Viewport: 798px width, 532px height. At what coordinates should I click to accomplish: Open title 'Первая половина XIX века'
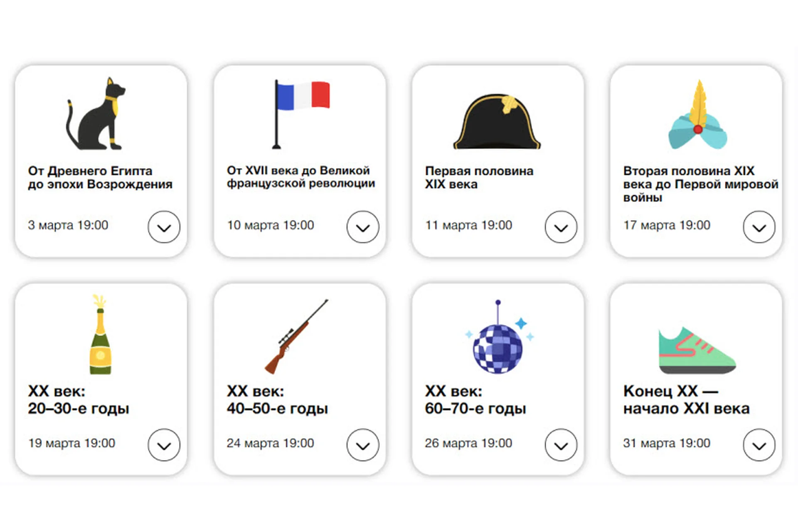point(479,177)
